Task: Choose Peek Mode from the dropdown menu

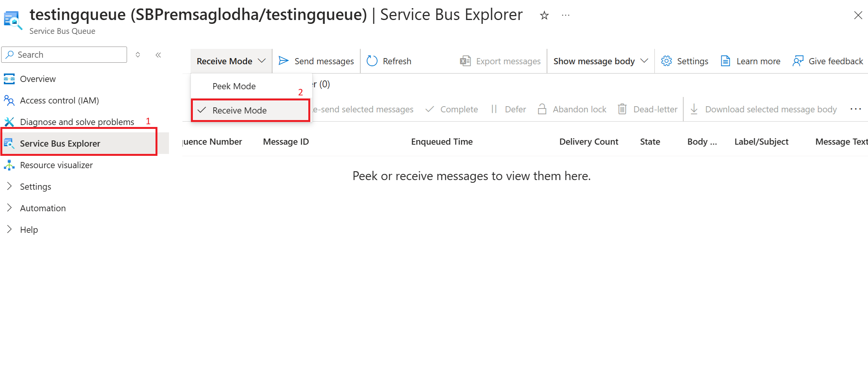Action: [234, 86]
